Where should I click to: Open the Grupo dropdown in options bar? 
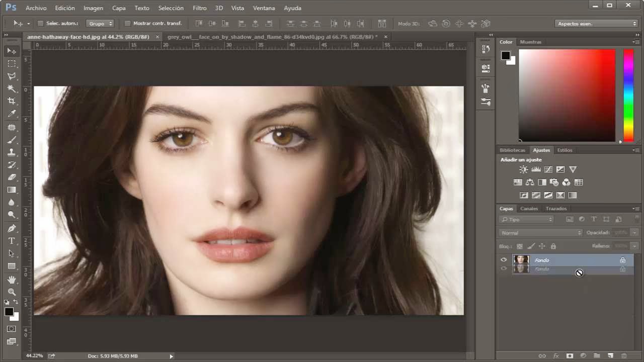100,23
